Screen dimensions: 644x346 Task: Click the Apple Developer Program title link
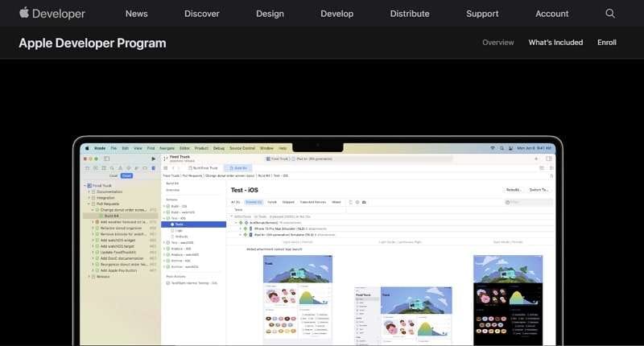(93, 43)
